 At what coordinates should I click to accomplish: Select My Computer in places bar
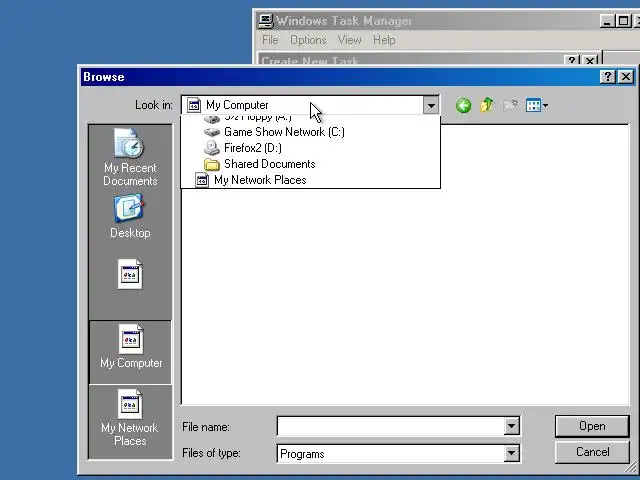[x=131, y=352]
